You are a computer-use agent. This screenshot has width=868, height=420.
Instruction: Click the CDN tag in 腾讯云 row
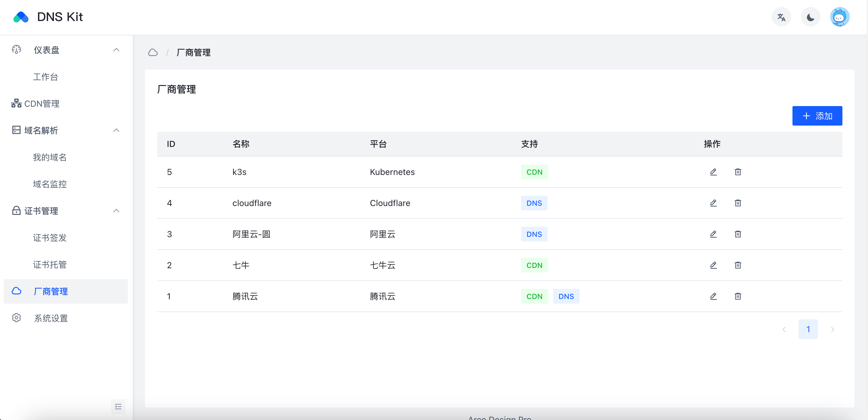(535, 296)
